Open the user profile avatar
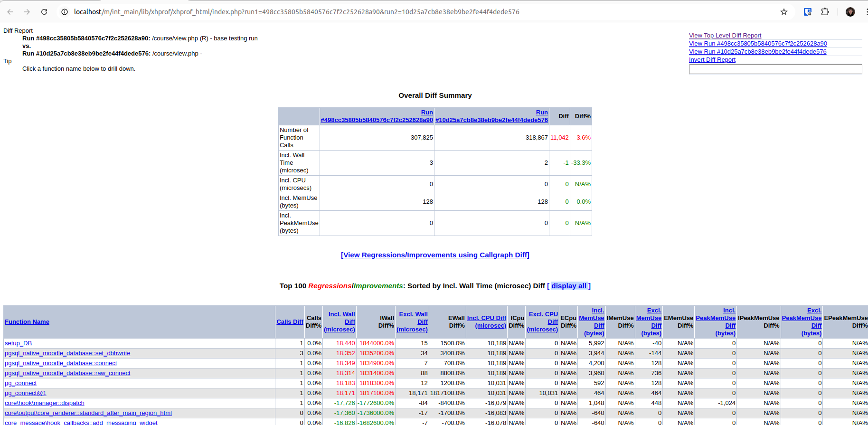868x425 pixels. click(850, 12)
